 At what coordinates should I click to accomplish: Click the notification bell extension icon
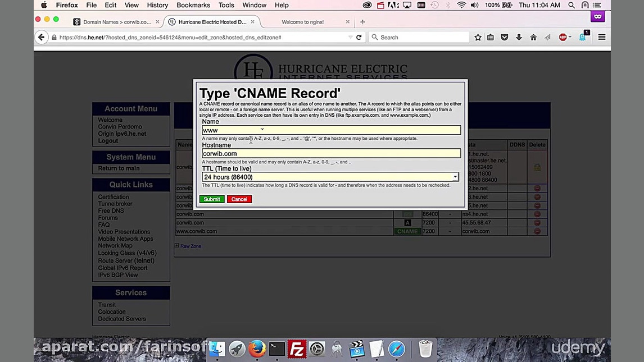(582, 37)
